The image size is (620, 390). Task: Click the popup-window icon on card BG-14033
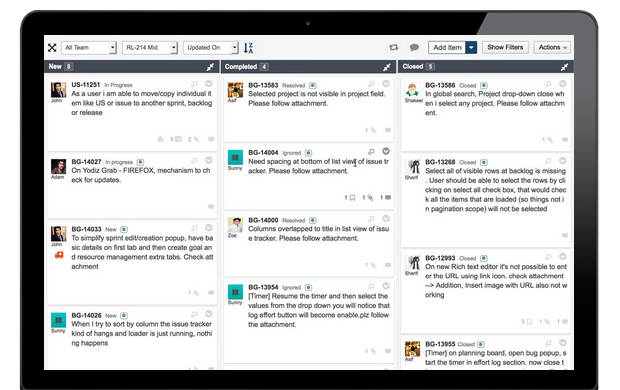point(194,228)
